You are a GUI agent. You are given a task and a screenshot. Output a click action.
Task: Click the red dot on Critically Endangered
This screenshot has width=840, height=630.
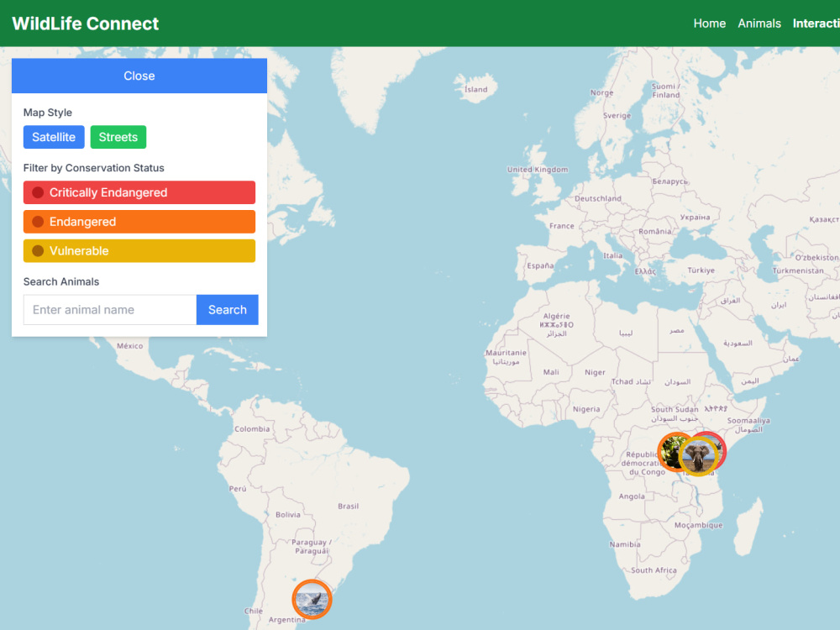tap(38, 192)
